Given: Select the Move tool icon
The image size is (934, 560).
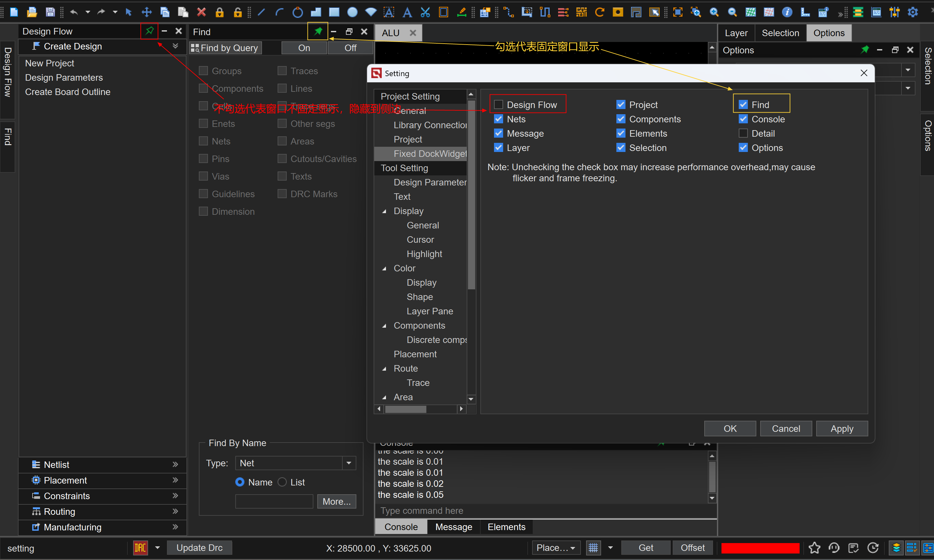Looking at the screenshot, I should pyautogui.click(x=146, y=12).
